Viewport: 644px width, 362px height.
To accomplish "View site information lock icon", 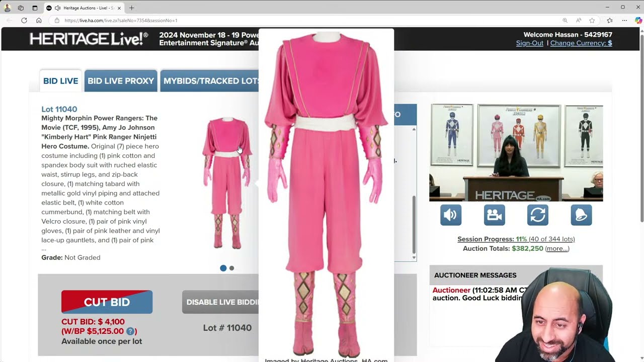I will 57,21.
